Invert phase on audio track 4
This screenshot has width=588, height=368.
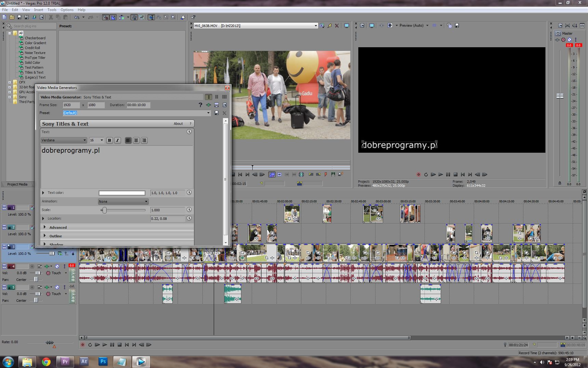click(40, 266)
